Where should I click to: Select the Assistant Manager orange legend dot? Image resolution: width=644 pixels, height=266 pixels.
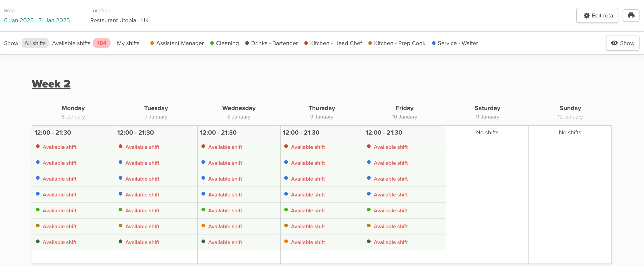(152, 43)
